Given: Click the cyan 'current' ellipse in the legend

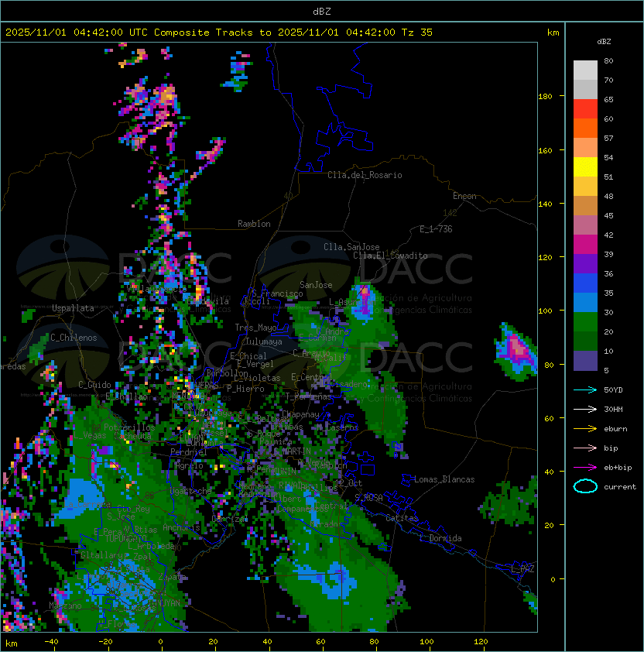Looking at the screenshot, I should pos(585,486).
